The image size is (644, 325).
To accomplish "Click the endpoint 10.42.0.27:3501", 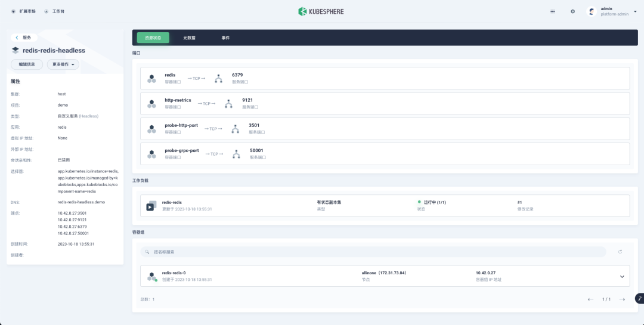I will (72, 213).
